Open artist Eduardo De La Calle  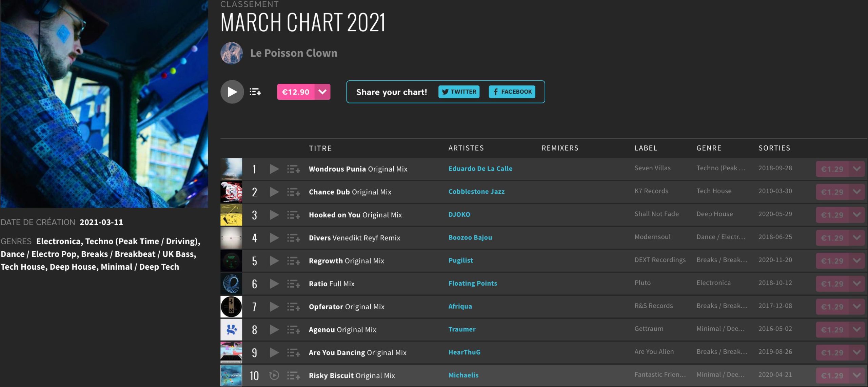[x=480, y=169]
